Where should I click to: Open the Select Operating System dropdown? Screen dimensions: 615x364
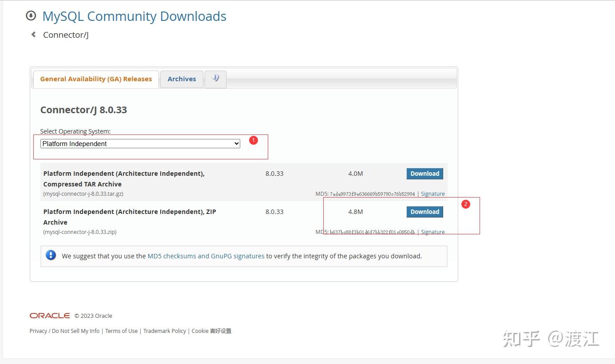click(x=140, y=144)
